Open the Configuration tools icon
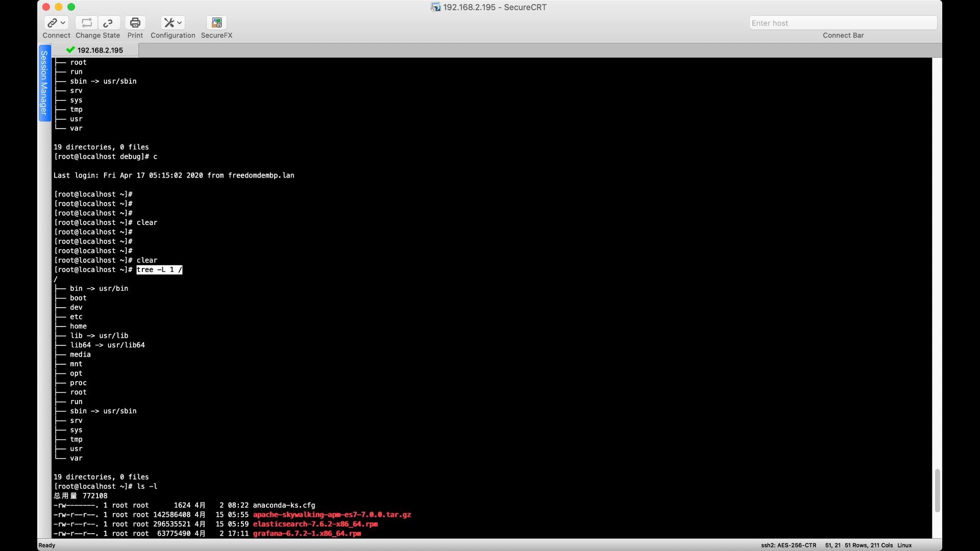Screen dimensions: 980x551 [169, 22]
